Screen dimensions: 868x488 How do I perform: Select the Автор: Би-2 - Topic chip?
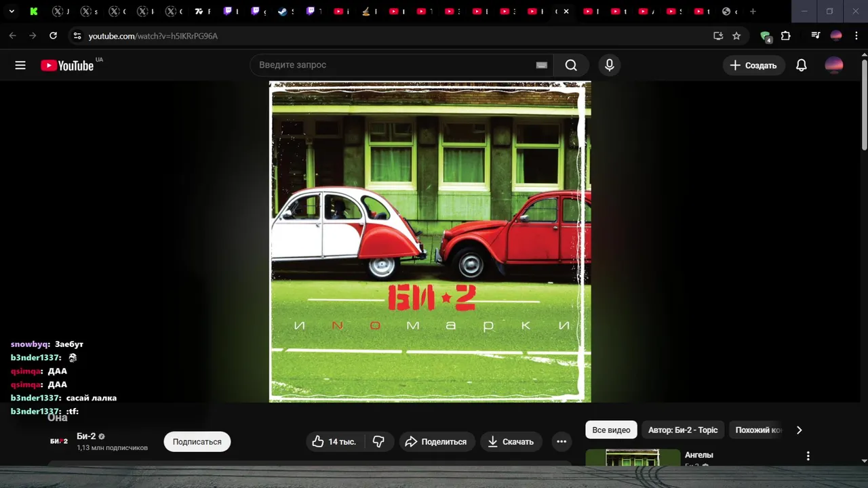pos(682,430)
